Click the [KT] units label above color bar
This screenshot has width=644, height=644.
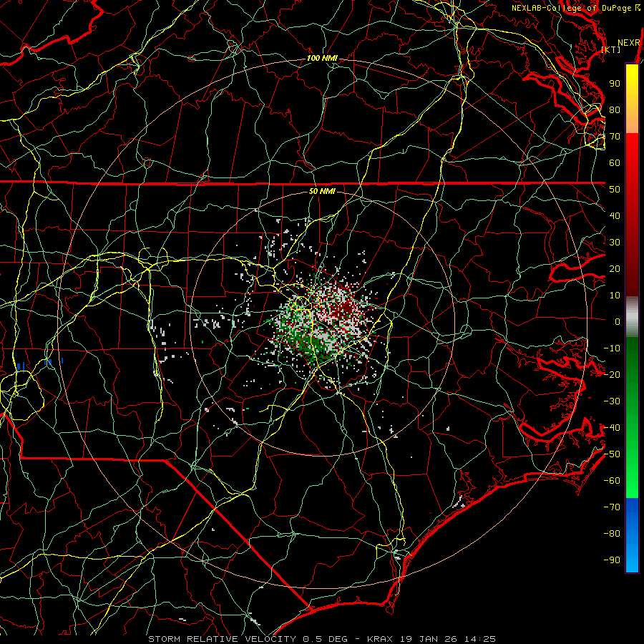click(x=611, y=49)
